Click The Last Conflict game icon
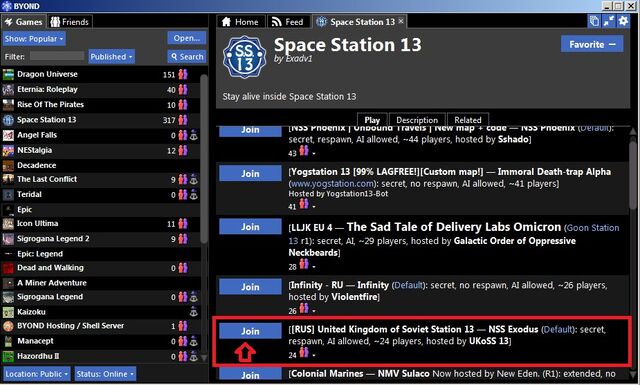 (8, 179)
